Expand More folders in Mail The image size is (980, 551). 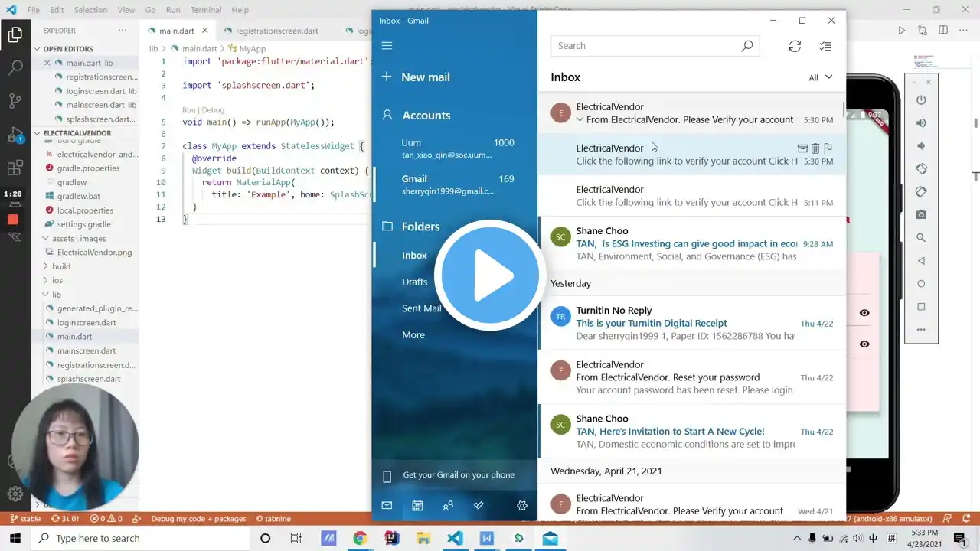point(413,335)
